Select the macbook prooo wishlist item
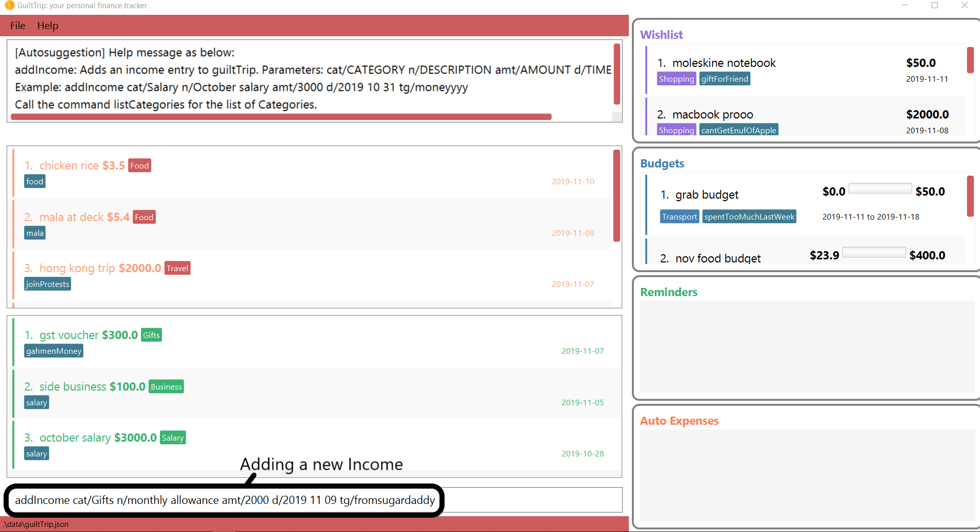Image resolution: width=980 pixels, height=532 pixels. click(805, 116)
